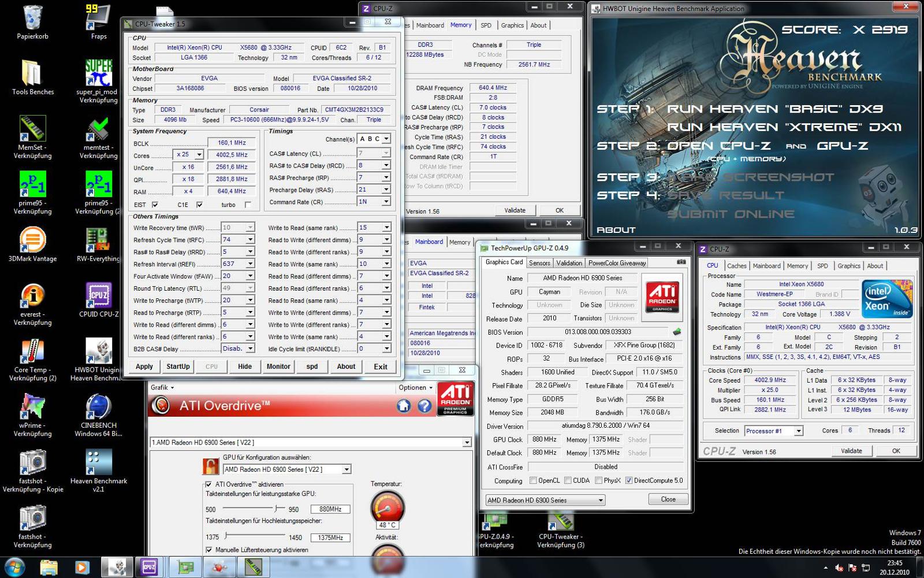Screen dimensions: 924x578
Task: Click Validate in the front CPU-Z window
Action: (851, 451)
